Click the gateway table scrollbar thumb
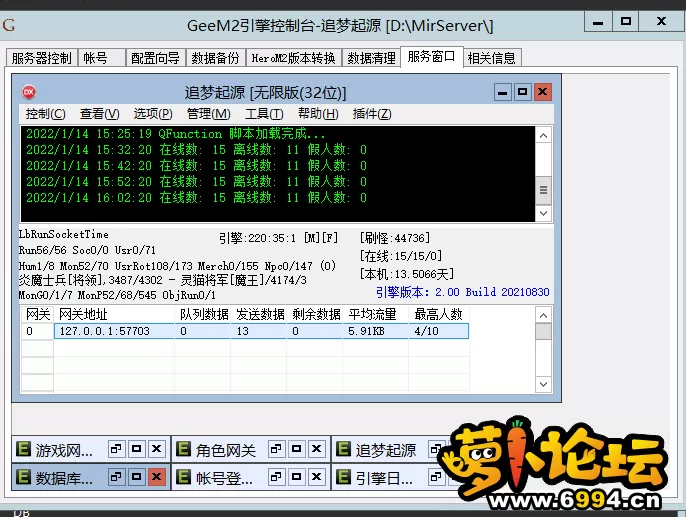The image size is (686, 517). tap(543, 331)
